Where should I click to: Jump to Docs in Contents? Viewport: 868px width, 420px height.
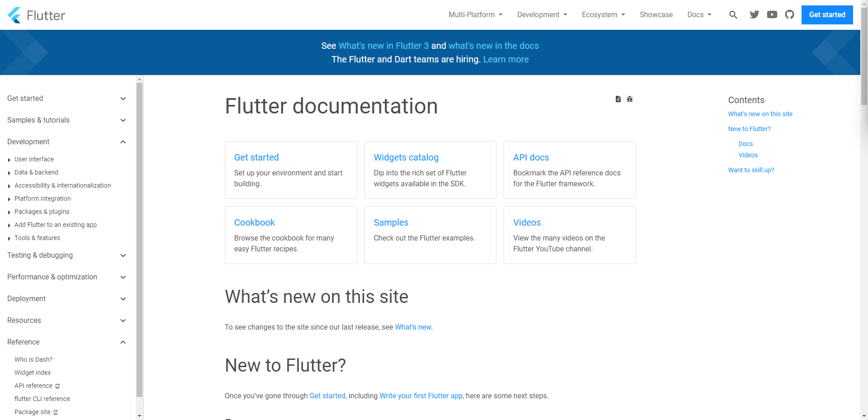pyautogui.click(x=745, y=144)
